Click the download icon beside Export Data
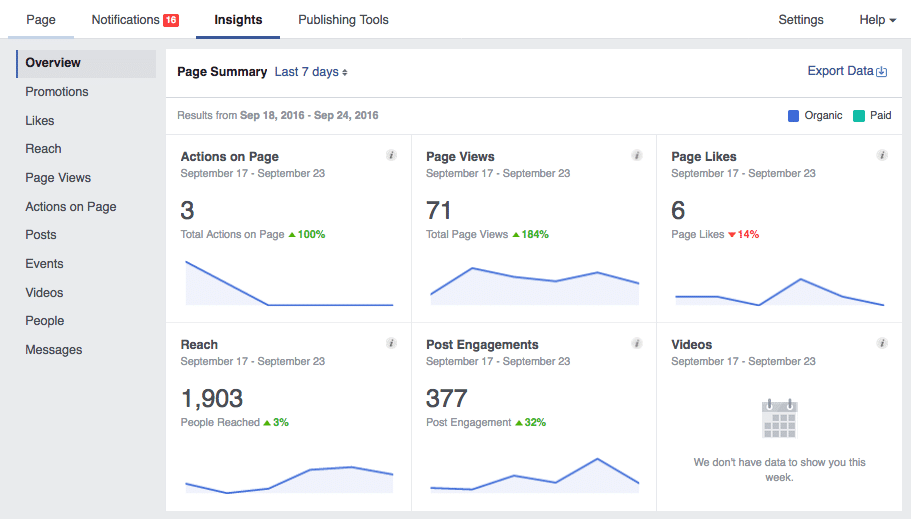This screenshot has width=911, height=519. pyautogui.click(x=882, y=71)
